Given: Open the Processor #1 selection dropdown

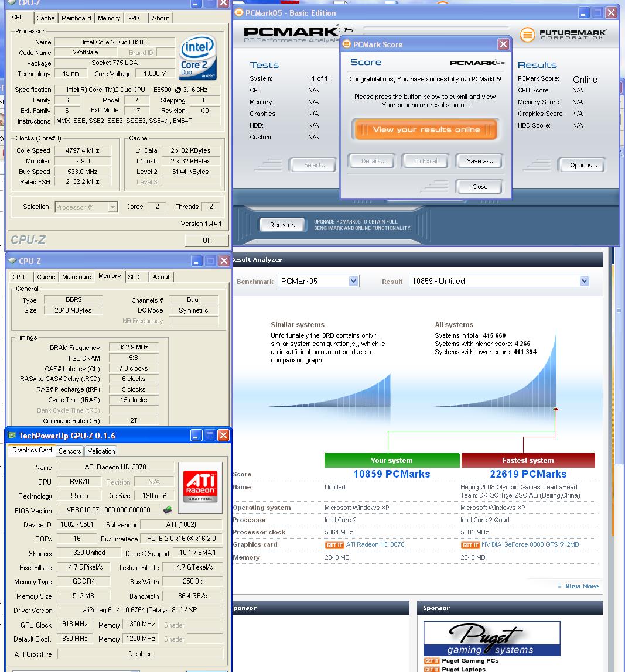Looking at the screenshot, I should click(112, 207).
